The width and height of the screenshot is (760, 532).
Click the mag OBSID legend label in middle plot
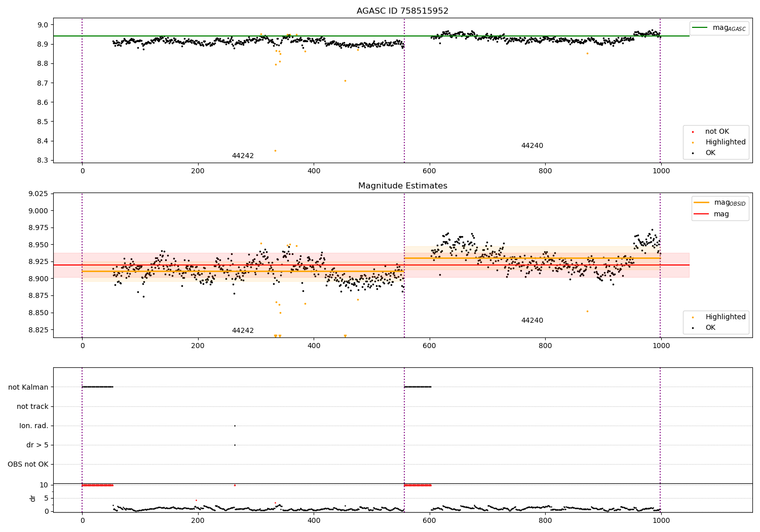point(730,203)
